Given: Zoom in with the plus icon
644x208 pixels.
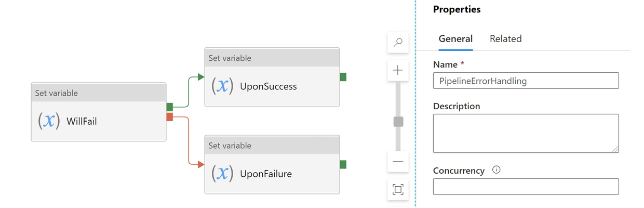Looking at the screenshot, I should click(398, 70).
